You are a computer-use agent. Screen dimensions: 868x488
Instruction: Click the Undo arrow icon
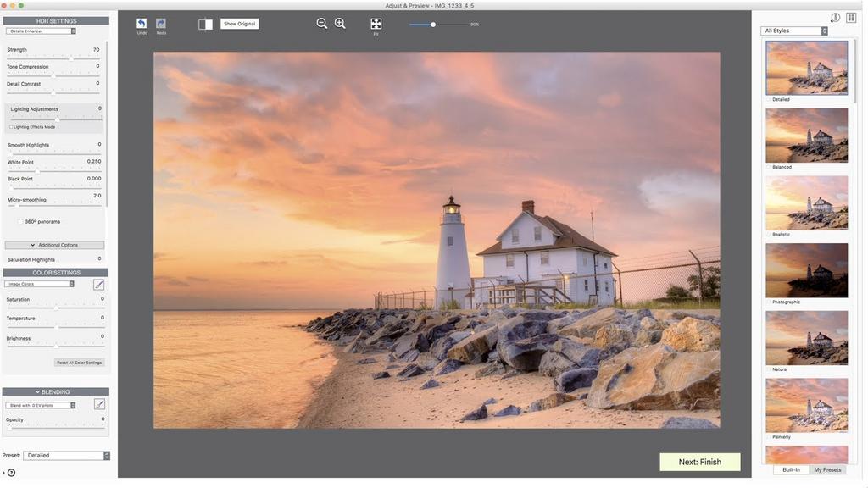142,23
